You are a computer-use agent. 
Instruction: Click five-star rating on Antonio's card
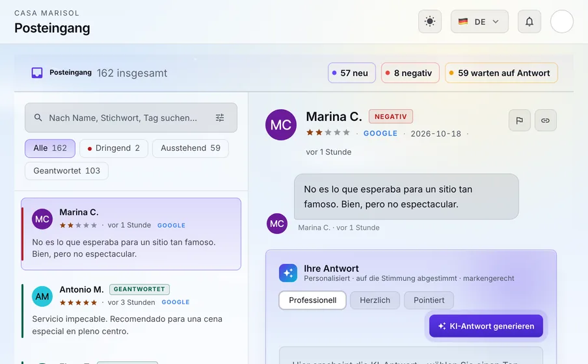tap(78, 302)
